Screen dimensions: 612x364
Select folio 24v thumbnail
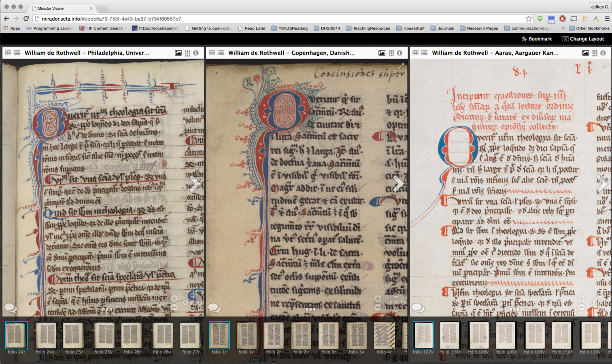[x=45, y=335]
